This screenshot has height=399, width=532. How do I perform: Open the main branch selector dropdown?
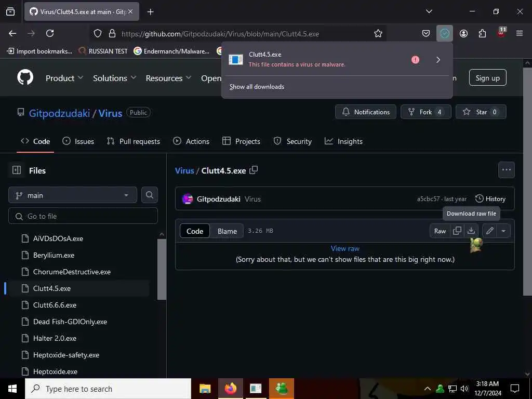coord(73,195)
